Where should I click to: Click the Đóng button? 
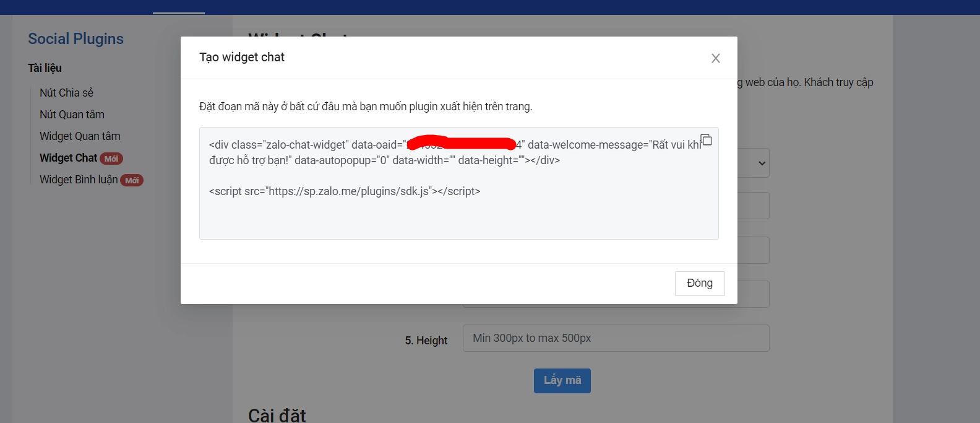pos(700,284)
